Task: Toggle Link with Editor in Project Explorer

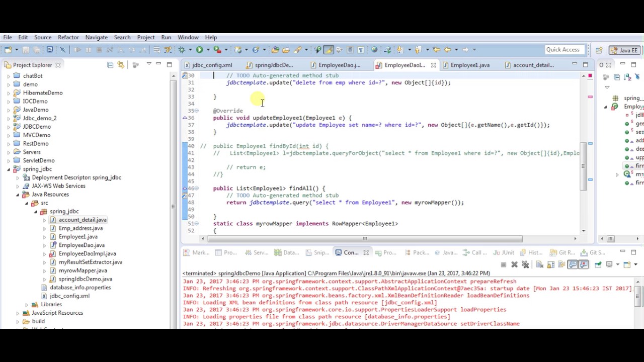Action: click(121, 65)
